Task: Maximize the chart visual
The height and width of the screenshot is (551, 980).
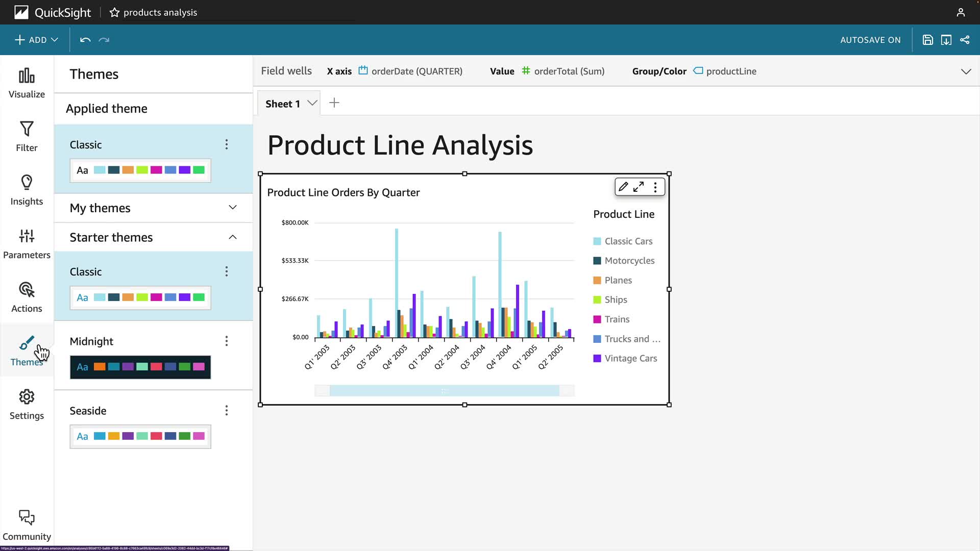Action: click(639, 187)
